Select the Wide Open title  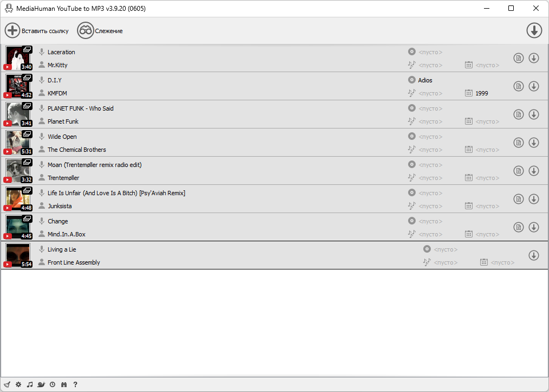click(62, 137)
